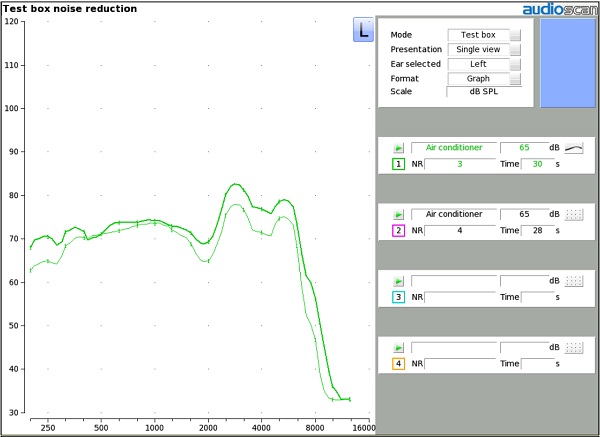Click the 65 dB level field of test 2
Image resolution: width=600 pixels, height=437 pixels.
click(x=524, y=214)
